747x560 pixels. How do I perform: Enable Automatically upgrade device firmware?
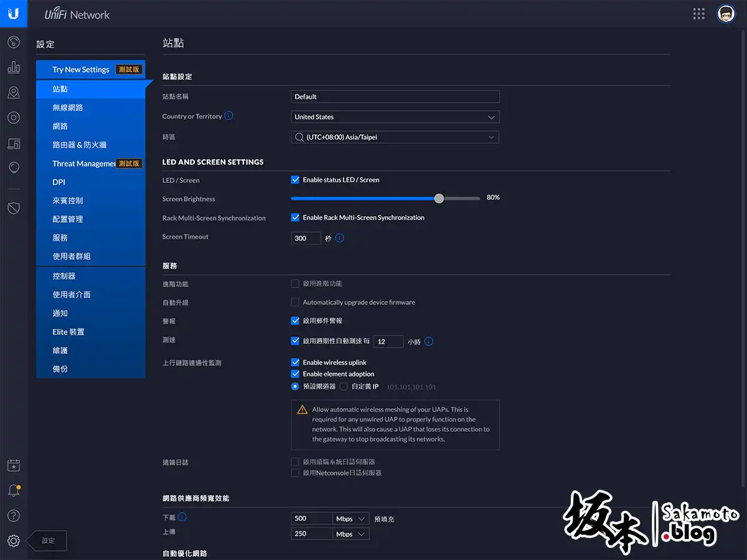(296, 302)
